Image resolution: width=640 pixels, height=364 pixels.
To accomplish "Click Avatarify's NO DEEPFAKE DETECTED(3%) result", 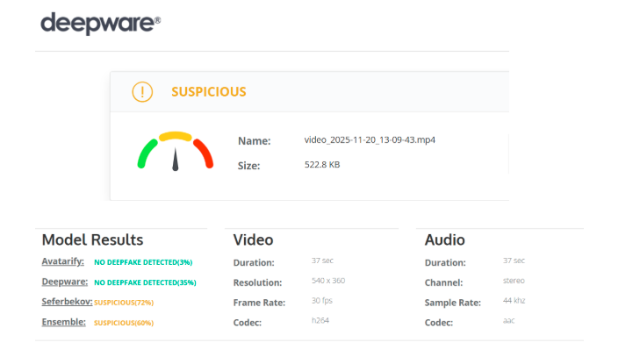I will [x=142, y=262].
